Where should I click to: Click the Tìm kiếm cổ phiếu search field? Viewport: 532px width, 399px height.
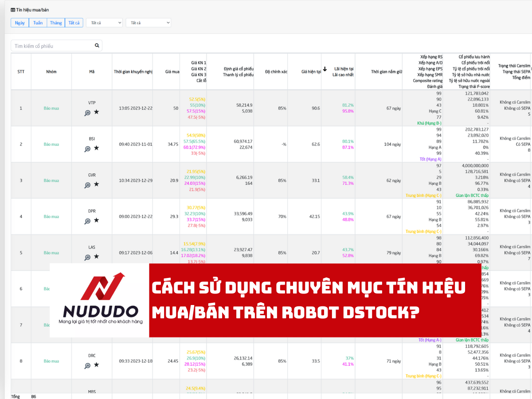click(x=56, y=46)
